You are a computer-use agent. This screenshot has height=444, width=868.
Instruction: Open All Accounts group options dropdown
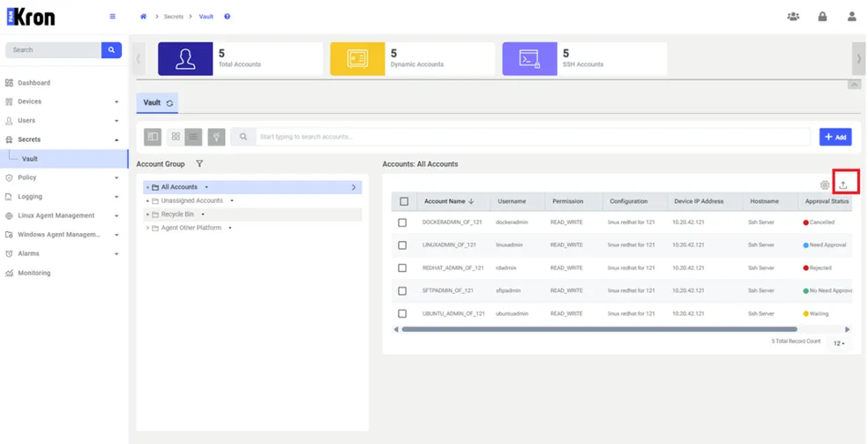point(206,187)
